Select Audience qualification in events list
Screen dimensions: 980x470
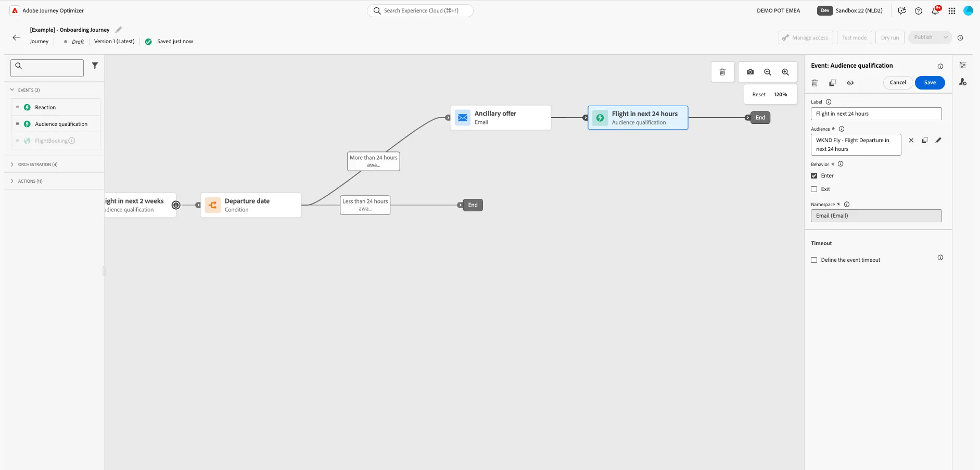click(56, 124)
